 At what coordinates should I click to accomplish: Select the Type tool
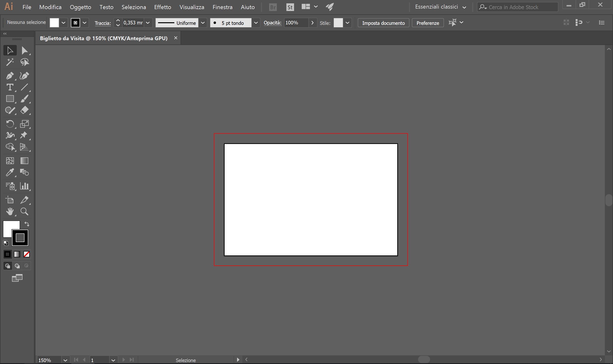[x=10, y=87]
